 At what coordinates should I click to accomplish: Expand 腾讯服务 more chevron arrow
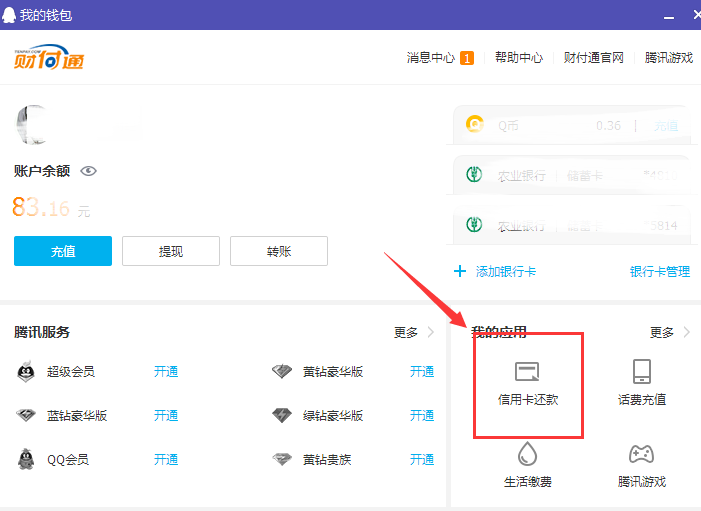tap(431, 332)
